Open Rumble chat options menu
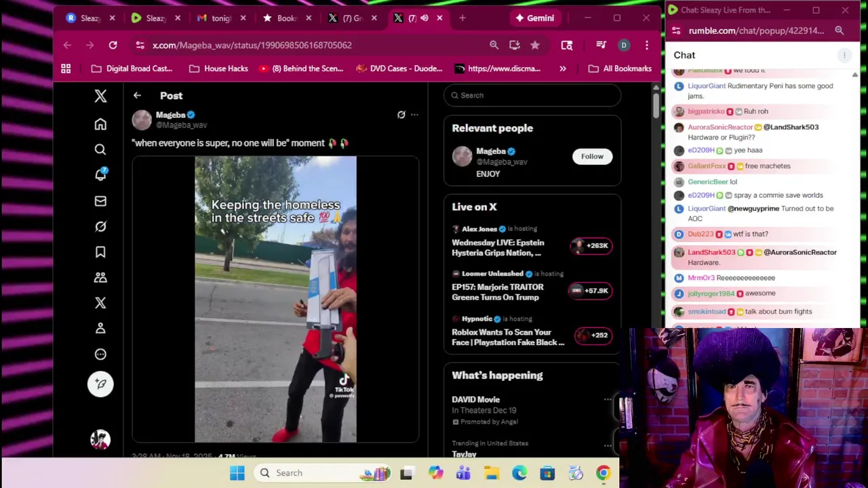868x488 pixels. (x=844, y=55)
